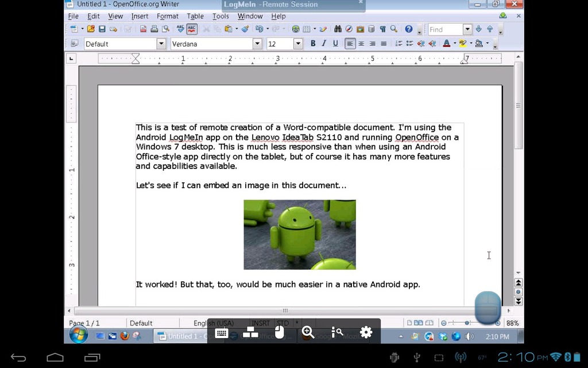Open the Table icon's dropdown arrow
Viewport: 588px width, 368px height.
(315, 29)
